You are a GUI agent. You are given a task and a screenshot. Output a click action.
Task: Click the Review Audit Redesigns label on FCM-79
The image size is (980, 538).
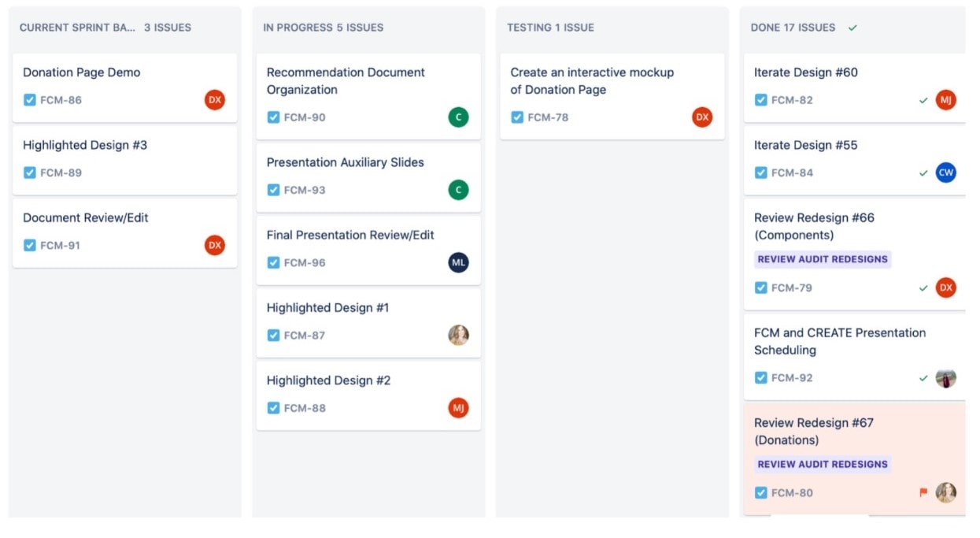(x=822, y=259)
